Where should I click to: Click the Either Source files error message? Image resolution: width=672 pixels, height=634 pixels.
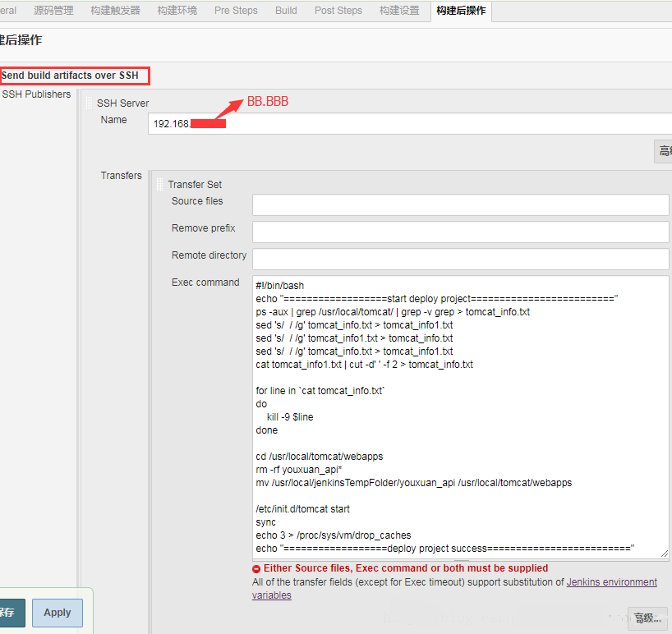coord(406,568)
